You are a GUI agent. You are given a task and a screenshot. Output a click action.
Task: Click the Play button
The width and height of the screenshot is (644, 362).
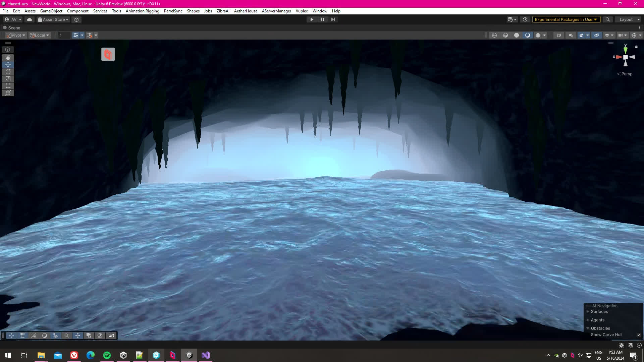[x=312, y=19]
